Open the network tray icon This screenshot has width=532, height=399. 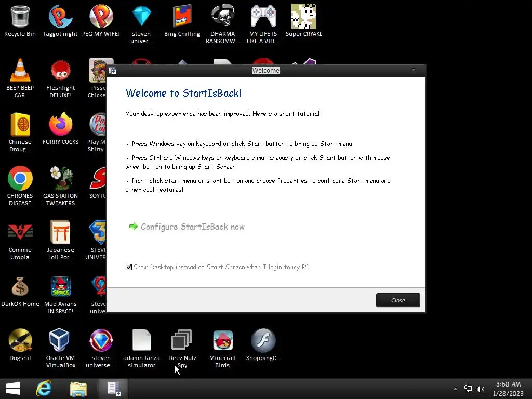pyautogui.click(x=468, y=389)
